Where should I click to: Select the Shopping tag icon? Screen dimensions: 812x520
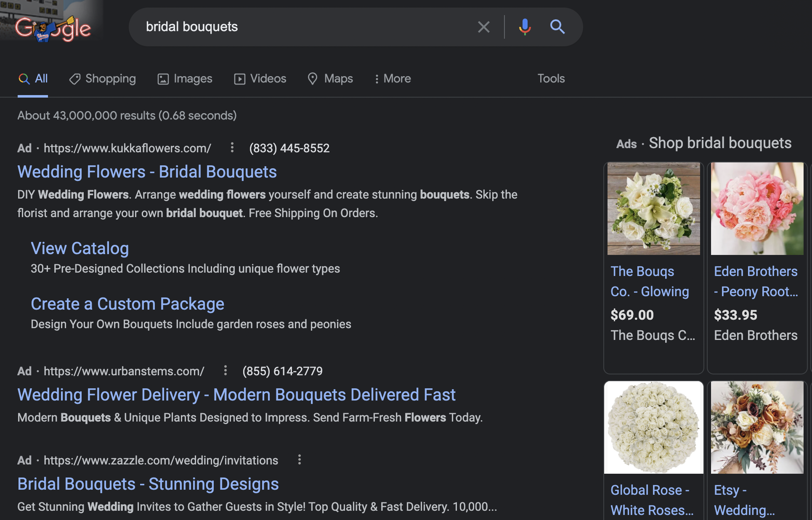74,79
